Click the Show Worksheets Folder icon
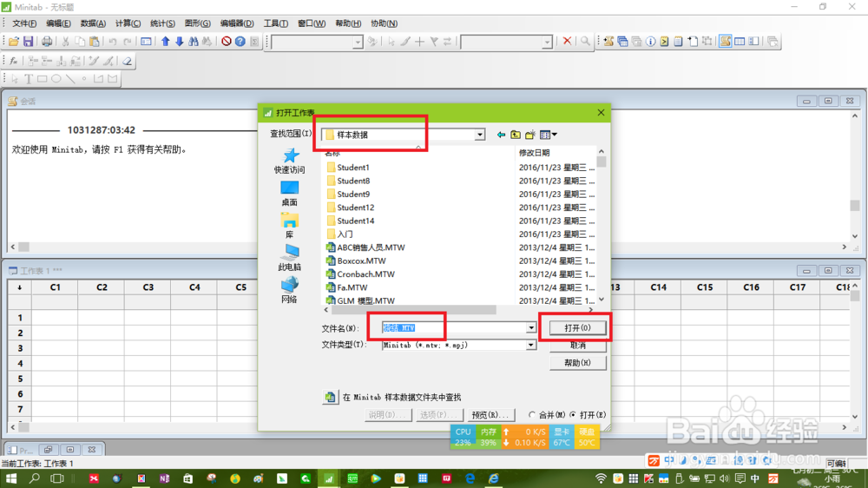This screenshot has width=868, height=488. pyautogui.click(x=622, y=42)
